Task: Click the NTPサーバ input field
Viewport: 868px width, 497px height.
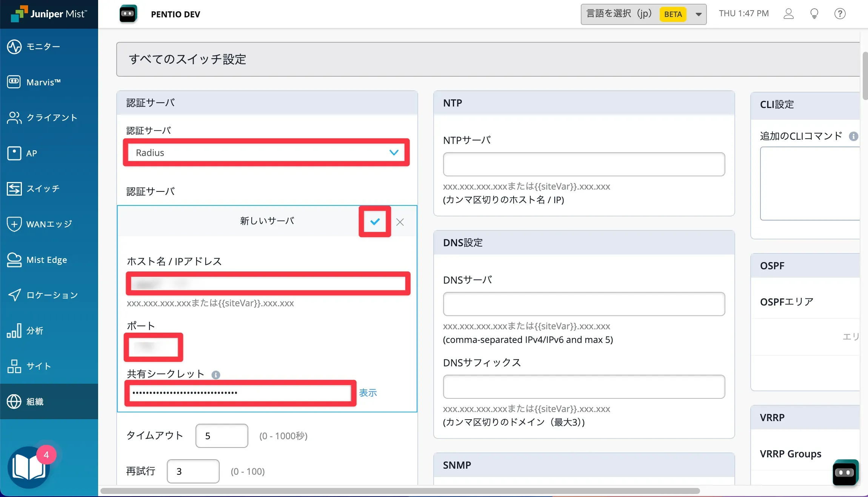Action: coord(583,164)
